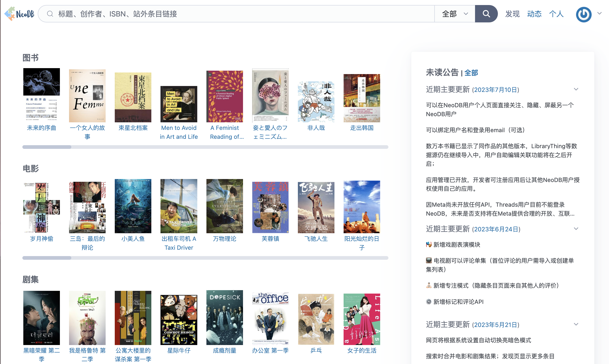Click the 新增标记和评论API announcement text
Image resolution: width=609 pixels, height=364 pixels.
coord(458,302)
